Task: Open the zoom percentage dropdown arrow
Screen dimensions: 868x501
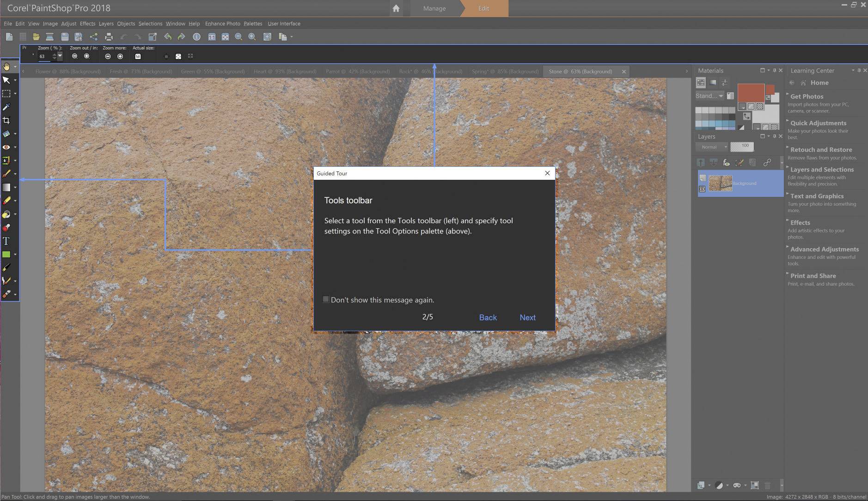Action: 61,56
